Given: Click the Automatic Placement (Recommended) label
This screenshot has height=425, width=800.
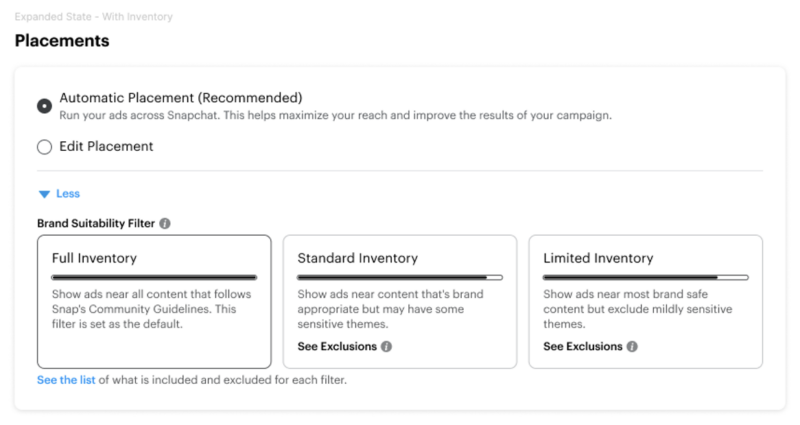Looking at the screenshot, I should tap(181, 98).
